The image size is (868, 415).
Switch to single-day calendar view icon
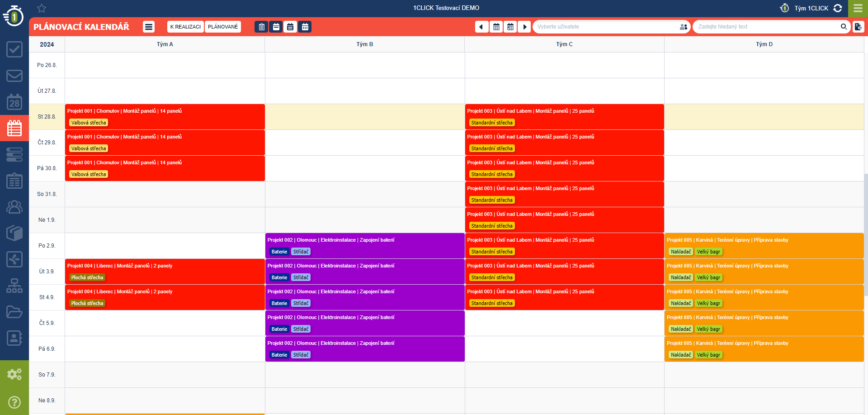[x=276, y=27]
